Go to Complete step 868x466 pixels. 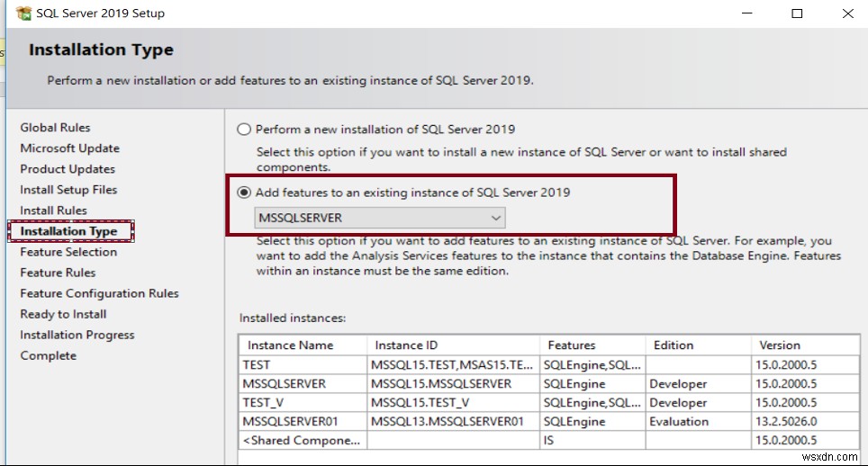tap(48, 355)
